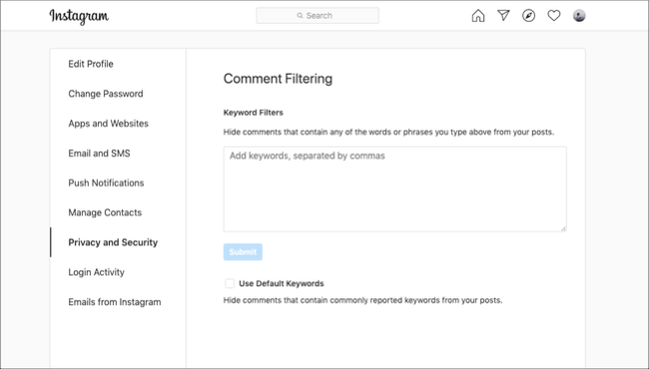
Task: Open the Explore compass icon
Action: point(529,16)
